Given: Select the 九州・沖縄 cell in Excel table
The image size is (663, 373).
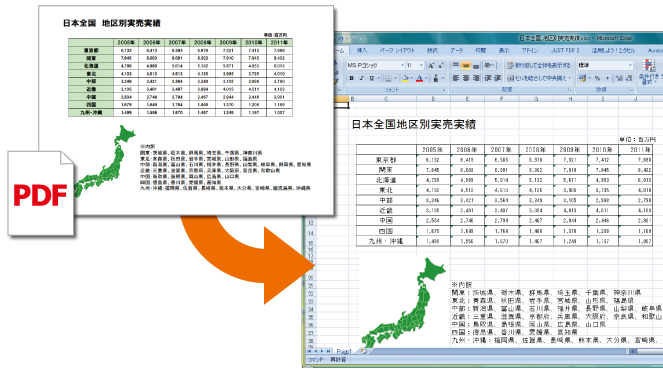Looking at the screenshot, I should coord(386,241).
